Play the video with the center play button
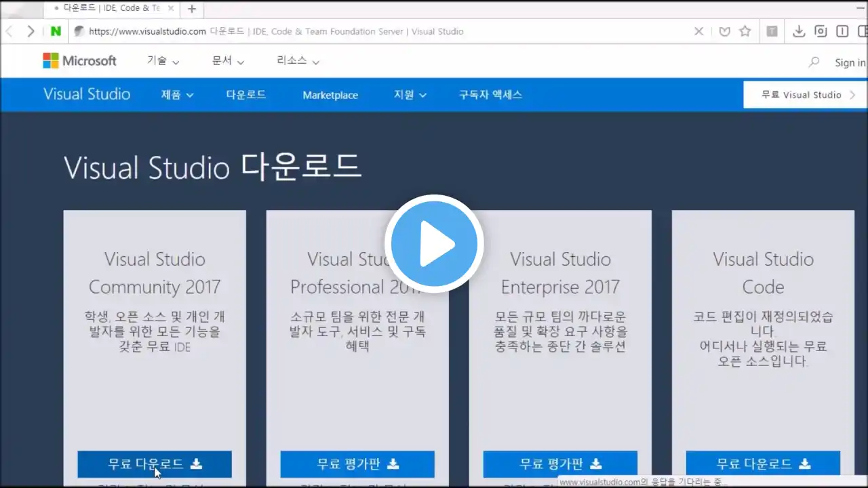The height and width of the screenshot is (488, 868). click(x=434, y=243)
